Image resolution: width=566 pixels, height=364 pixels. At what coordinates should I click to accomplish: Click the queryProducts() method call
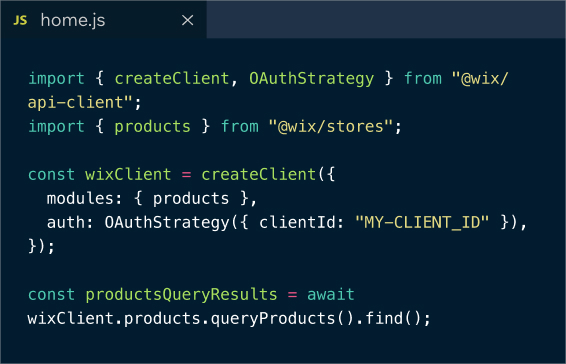pos(282,319)
